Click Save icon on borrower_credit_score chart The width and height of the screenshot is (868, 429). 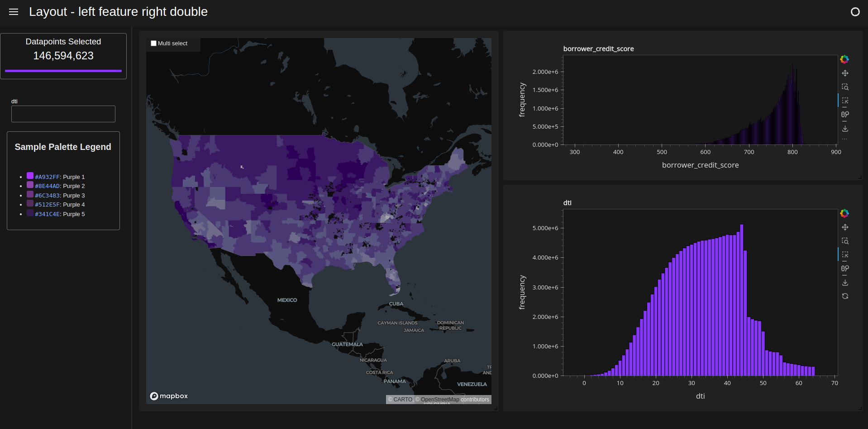[845, 129]
